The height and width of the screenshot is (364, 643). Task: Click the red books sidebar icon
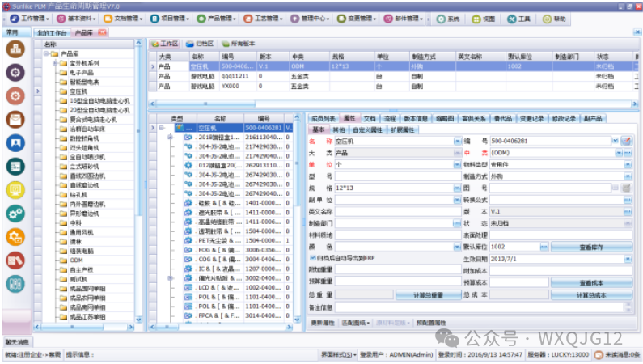click(15, 260)
